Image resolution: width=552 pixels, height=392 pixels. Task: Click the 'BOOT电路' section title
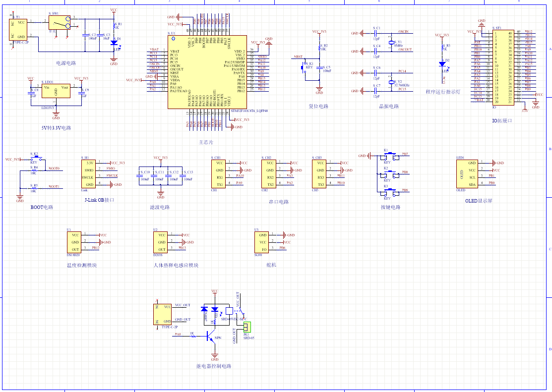[x=42, y=207]
